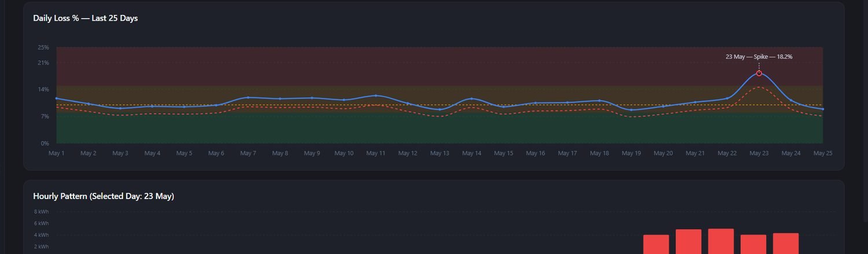Select the May 21 x-axis label
The image size is (868, 254).
[695, 153]
